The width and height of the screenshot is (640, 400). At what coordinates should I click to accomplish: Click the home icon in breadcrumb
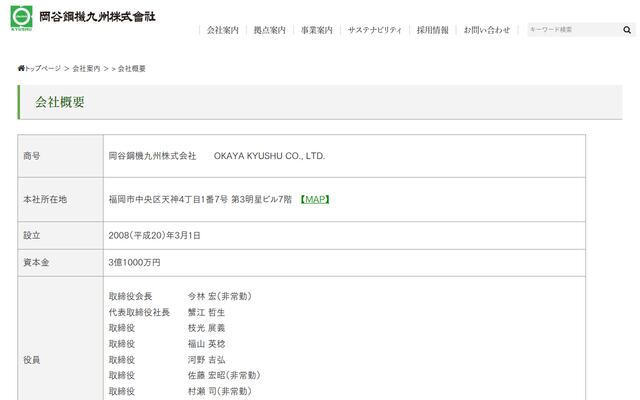point(21,68)
